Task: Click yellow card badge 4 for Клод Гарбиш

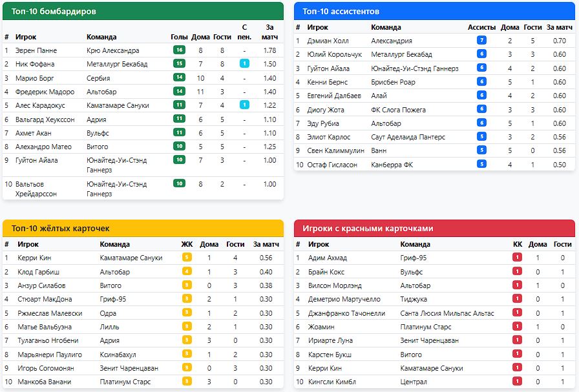Action: click(187, 272)
